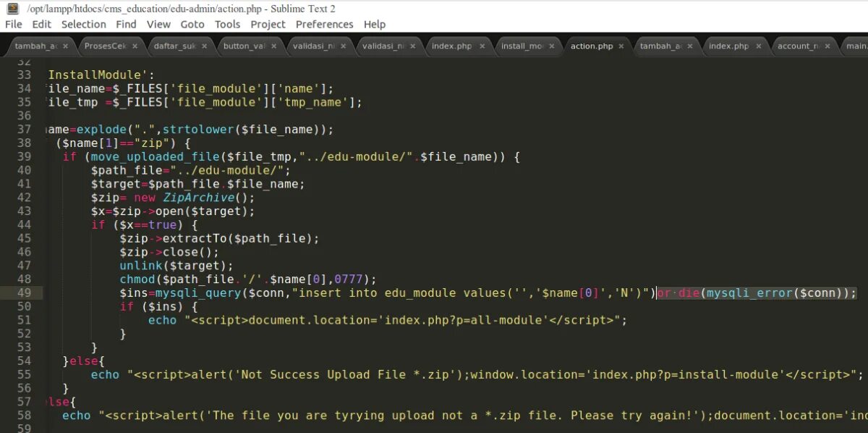The width and height of the screenshot is (868, 433).
Task: Open the Preferences menu
Action: [325, 24]
